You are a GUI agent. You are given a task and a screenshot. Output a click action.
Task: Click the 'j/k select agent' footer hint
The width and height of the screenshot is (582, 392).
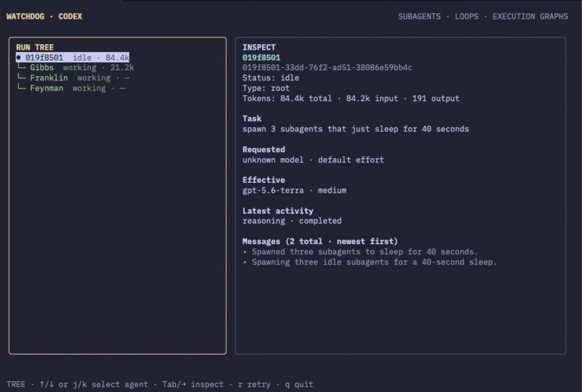pos(110,384)
